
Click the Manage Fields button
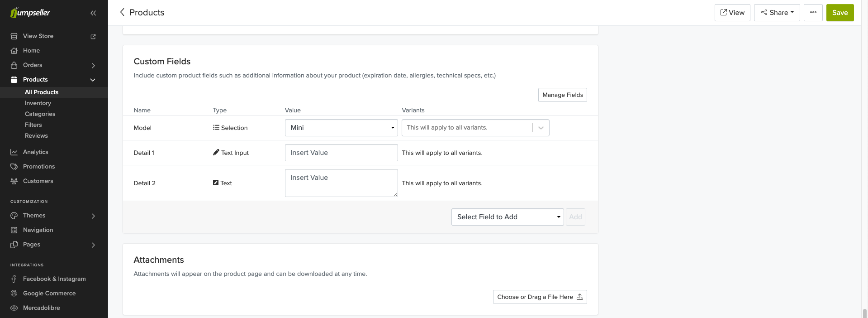[562, 95]
